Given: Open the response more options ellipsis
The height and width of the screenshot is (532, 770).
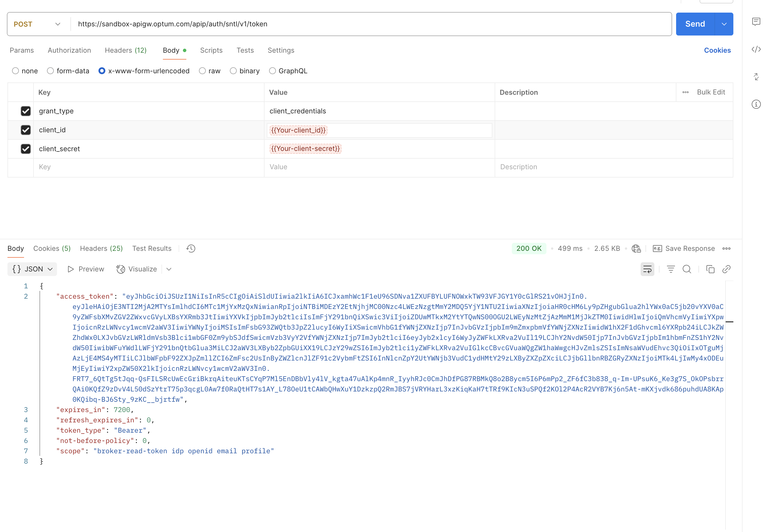Looking at the screenshot, I should pyautogui.click(x=726, y=248).
